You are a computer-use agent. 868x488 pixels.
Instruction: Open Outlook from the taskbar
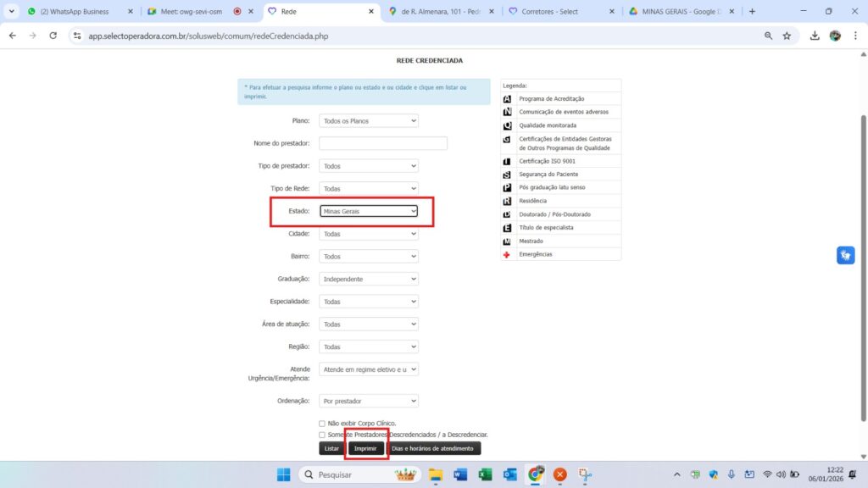509,474
